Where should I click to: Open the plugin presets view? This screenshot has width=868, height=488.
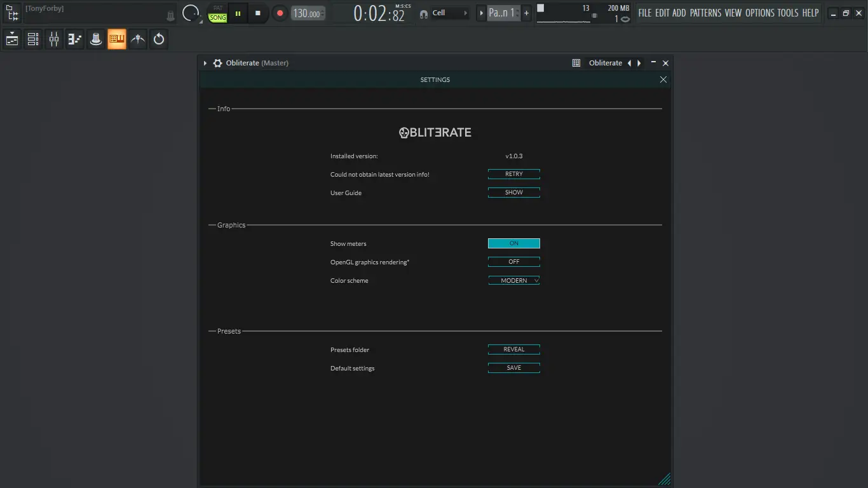tap(576, 63)
